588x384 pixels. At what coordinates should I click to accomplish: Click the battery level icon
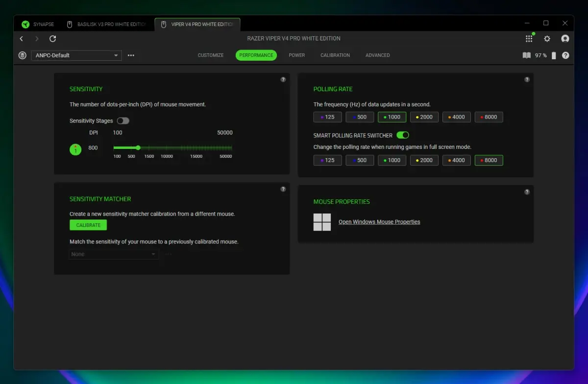click(x=554, y=55)
